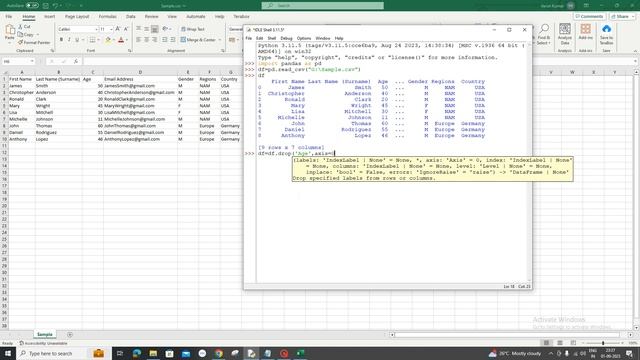
Task: Open the Font group dialog launcher
Action: coord(130,51)
